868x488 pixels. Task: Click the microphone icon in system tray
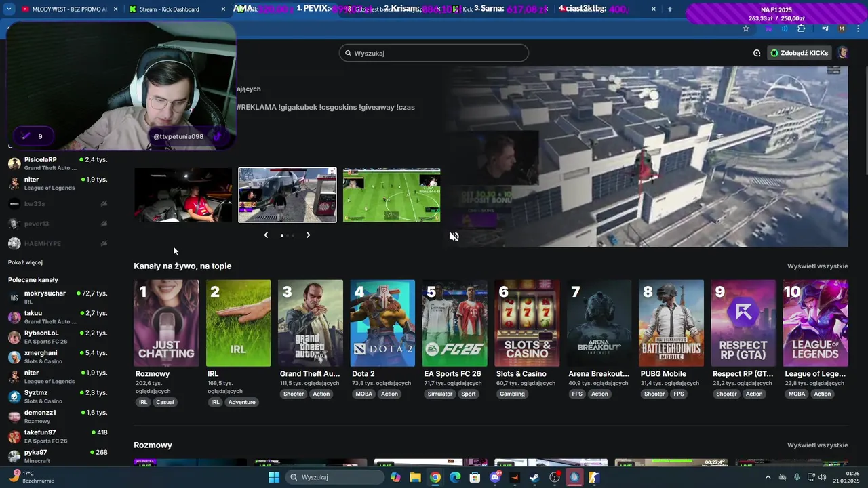(797, 477)
